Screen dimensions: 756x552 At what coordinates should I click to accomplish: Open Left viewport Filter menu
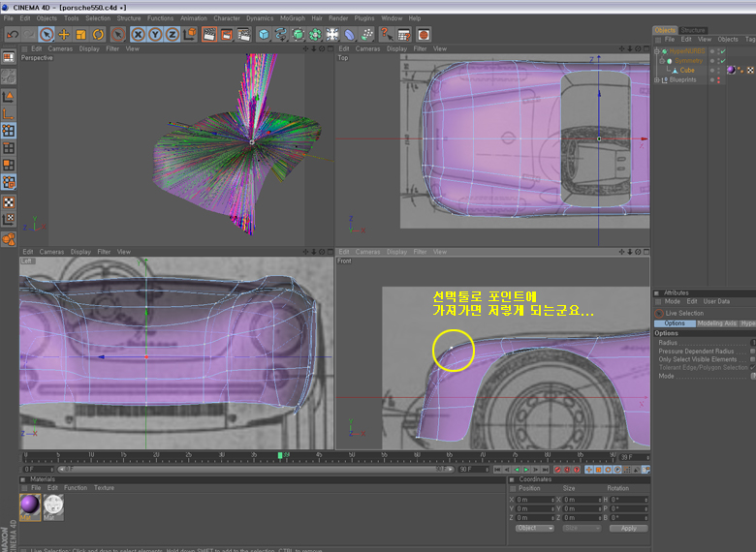tap(104, 252)
